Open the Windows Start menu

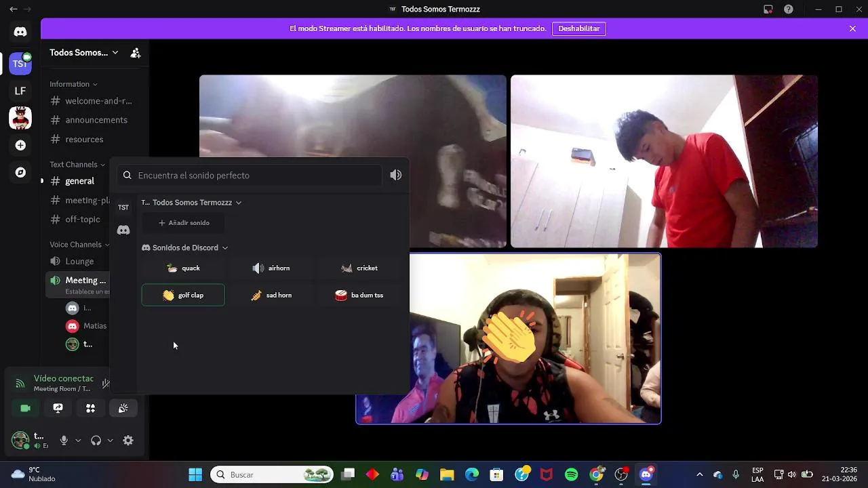point(195,474)
